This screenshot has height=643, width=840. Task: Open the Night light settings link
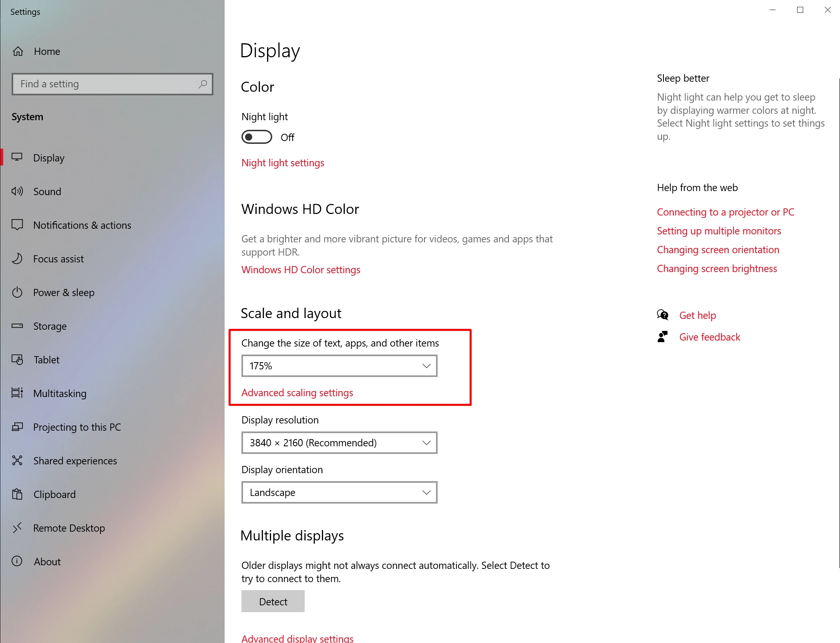click(283, 163)
